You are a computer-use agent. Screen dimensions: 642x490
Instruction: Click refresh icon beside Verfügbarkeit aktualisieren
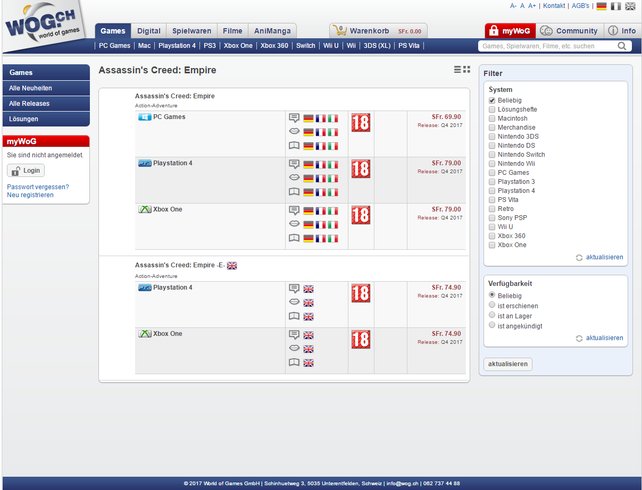click(579, 338)
